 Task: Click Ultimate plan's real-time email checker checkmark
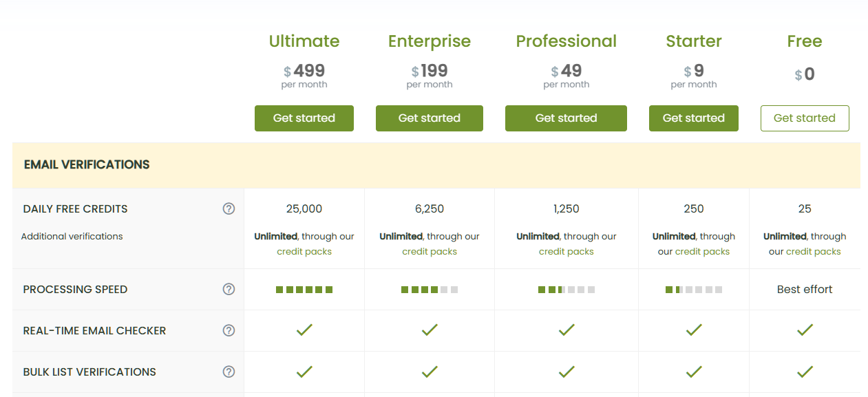pos(304,331)
